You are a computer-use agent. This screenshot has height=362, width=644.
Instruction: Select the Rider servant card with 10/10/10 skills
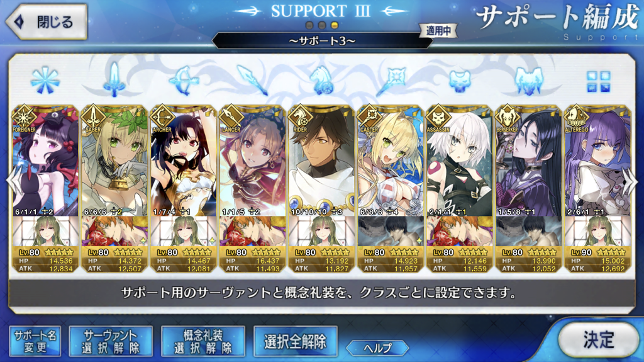321,189
